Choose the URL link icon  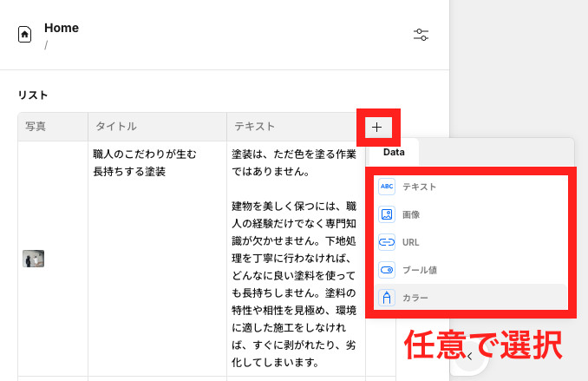pos(387,242)
